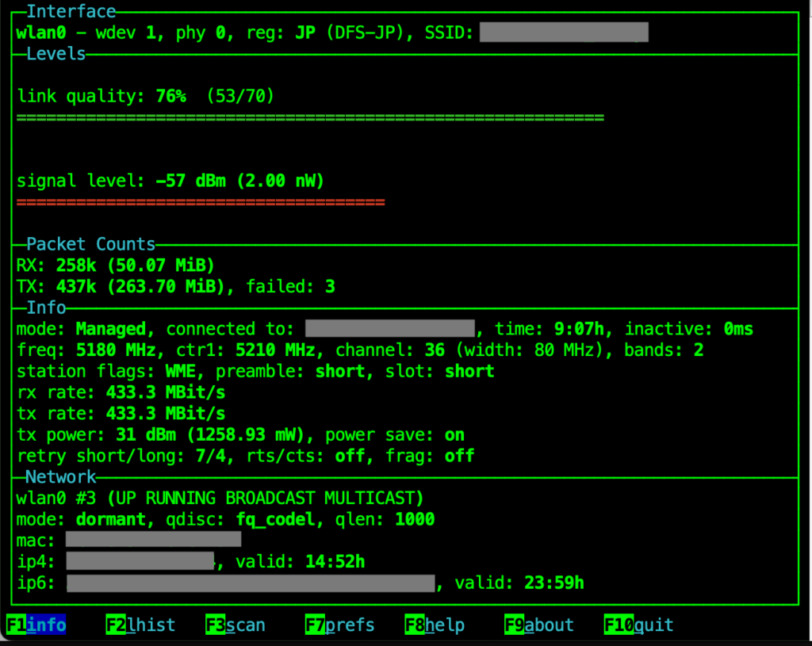Open the F2 lhist level histogram

click(x=140, y=625)
